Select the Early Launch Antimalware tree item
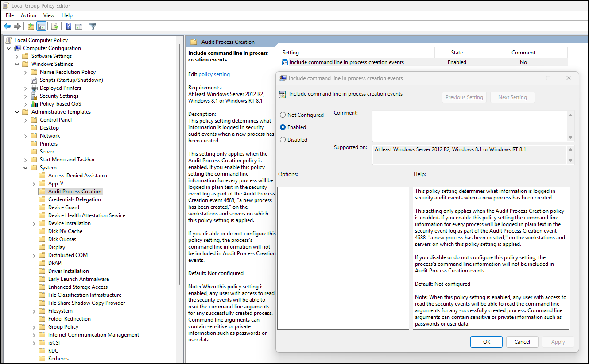The image size is (589, 364). (x=78, y=279)
